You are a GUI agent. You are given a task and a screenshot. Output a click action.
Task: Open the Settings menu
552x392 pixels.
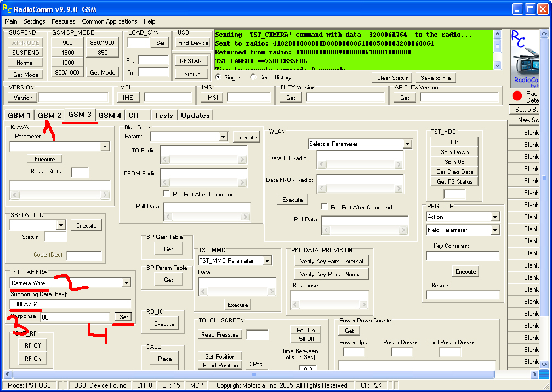coord(34,21)
